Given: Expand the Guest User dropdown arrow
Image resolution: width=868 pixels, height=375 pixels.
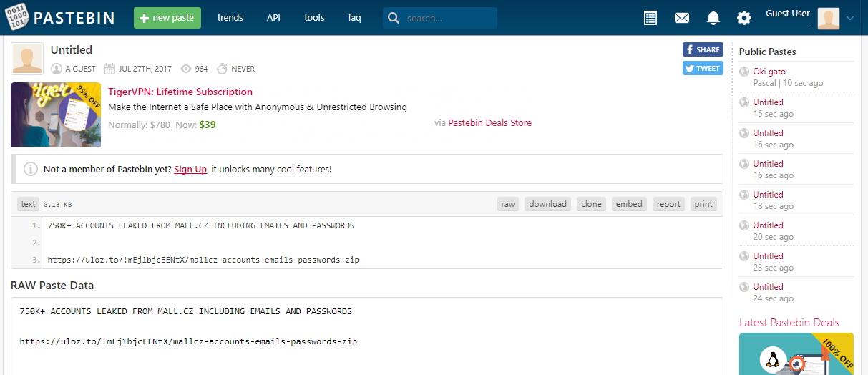Looking at the screenshot, I should point(850,19).
